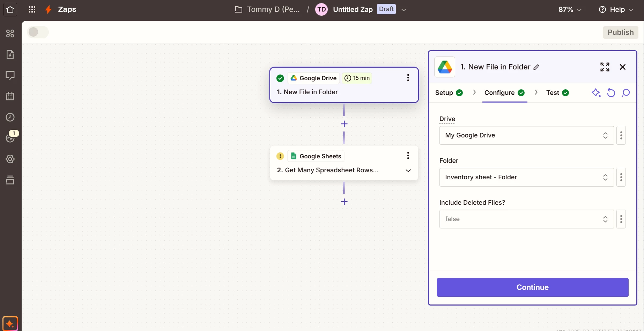644x331 pixels.
Task: Click the Include Deleted Files? label
Action: pyautogui.click(x=472, y=203)
